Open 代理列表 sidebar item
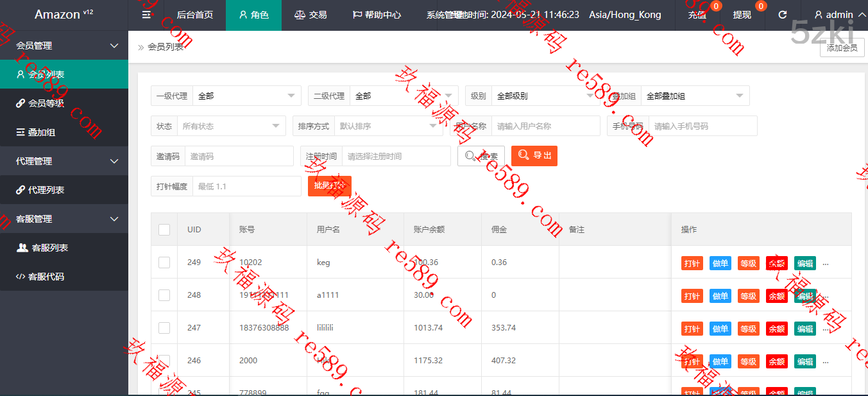The image size is (868, 396). coord(40,190)
